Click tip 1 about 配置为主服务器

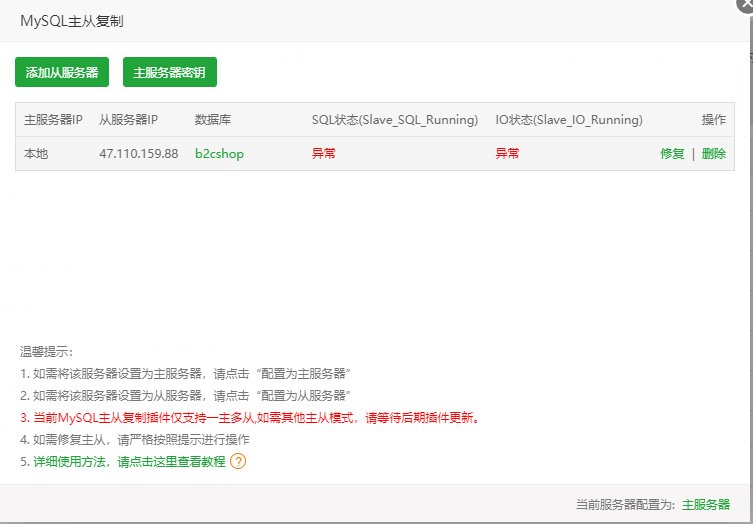click(185, 373)
